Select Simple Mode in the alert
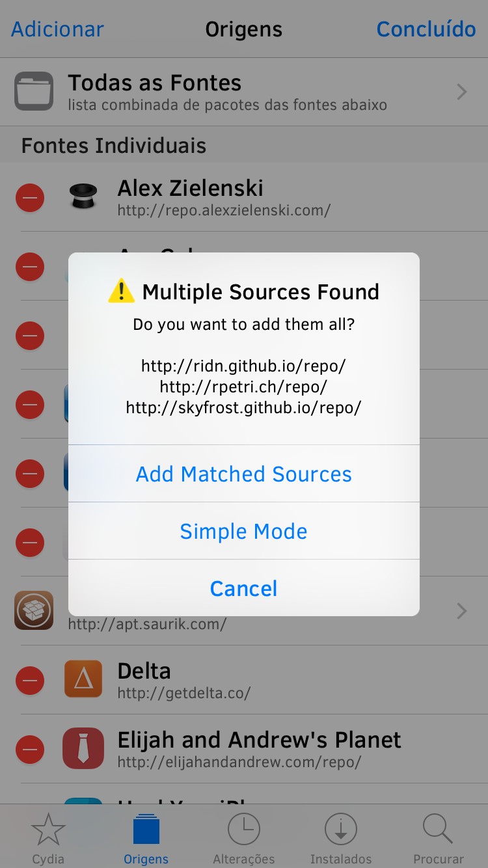The width and height of the screenshot is (488, 868). pos(244,531)
